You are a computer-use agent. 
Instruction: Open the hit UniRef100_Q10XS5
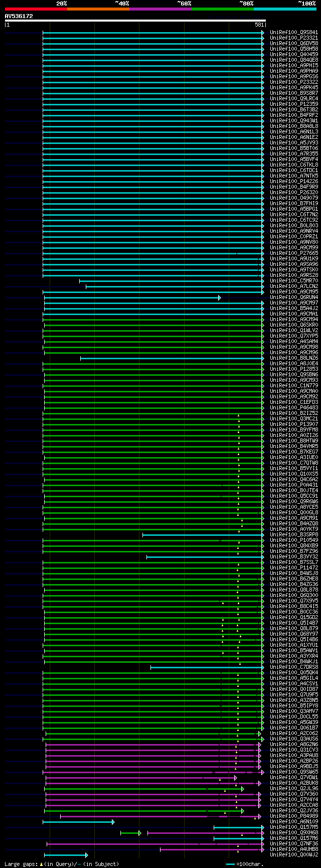pos(294,474)
